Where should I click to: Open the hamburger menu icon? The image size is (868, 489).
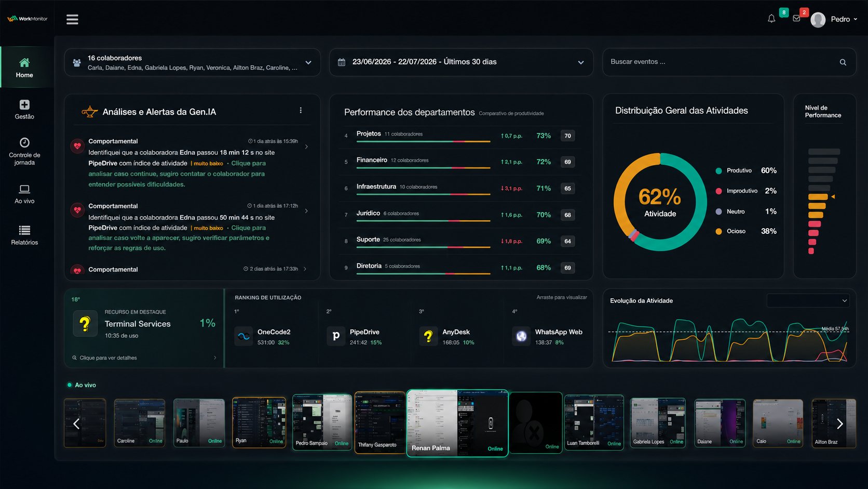click(x=72, y=19)
